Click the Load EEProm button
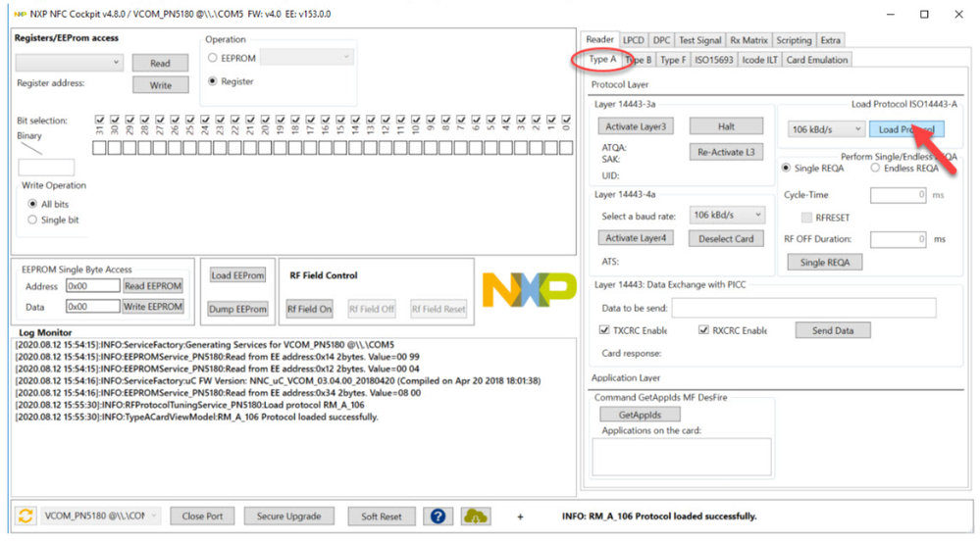This screenshot has height=542, width=980. tap(237, 275)
